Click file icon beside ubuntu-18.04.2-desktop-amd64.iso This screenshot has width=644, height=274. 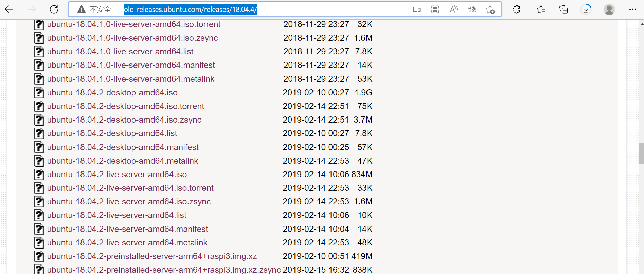coord(39,93)
